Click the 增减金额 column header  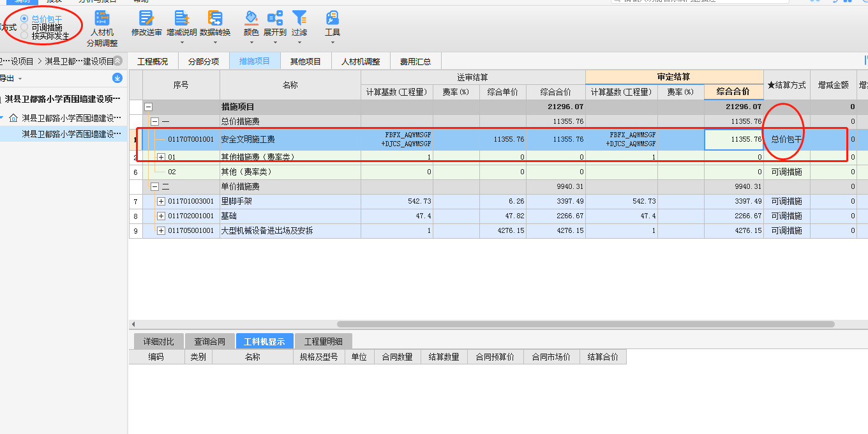(x=834, y=85)
